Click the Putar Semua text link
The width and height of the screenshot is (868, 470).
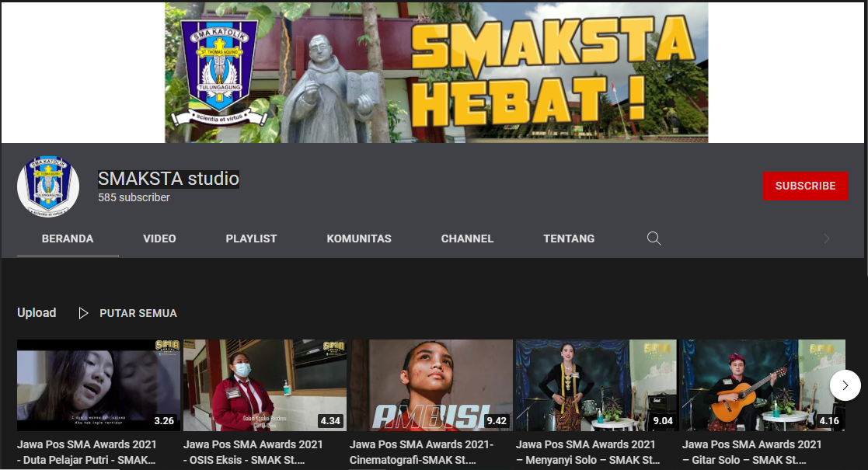tap(138, 313)
